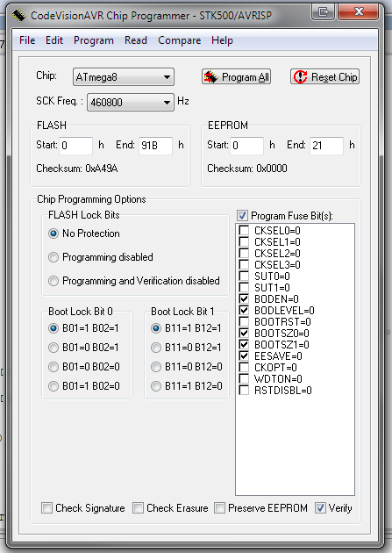This screenshot has width=392, height=553.
Task: Open the Read menu
Action: [x=136, y=40]
